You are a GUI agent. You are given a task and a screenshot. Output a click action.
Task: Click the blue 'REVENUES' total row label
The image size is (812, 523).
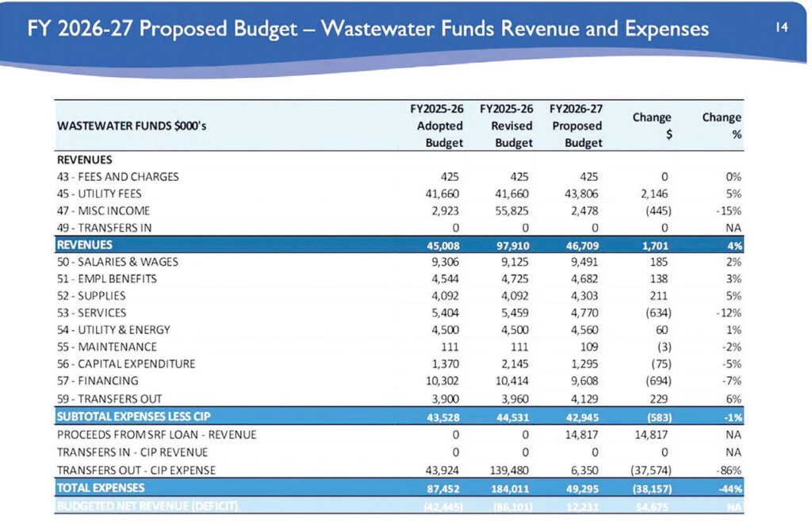pyautogui.click(x=84, y=244)
